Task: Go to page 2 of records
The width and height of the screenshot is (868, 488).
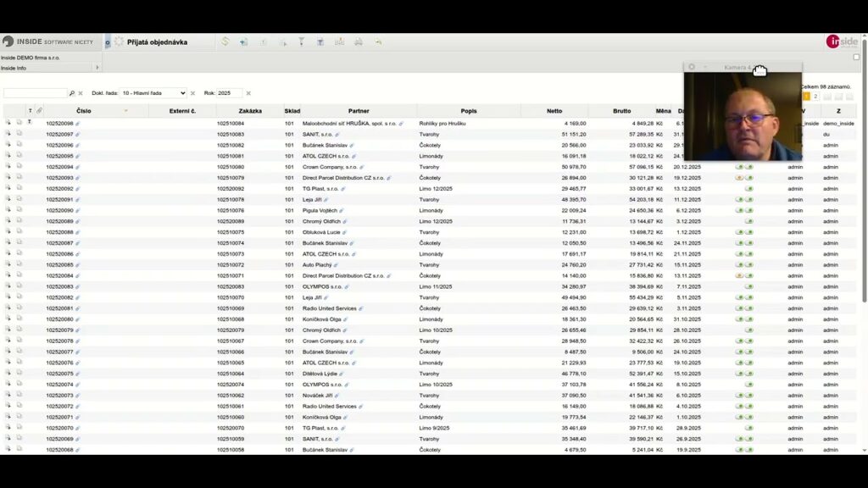Action: pyautogui.click(x=815, y=97)
